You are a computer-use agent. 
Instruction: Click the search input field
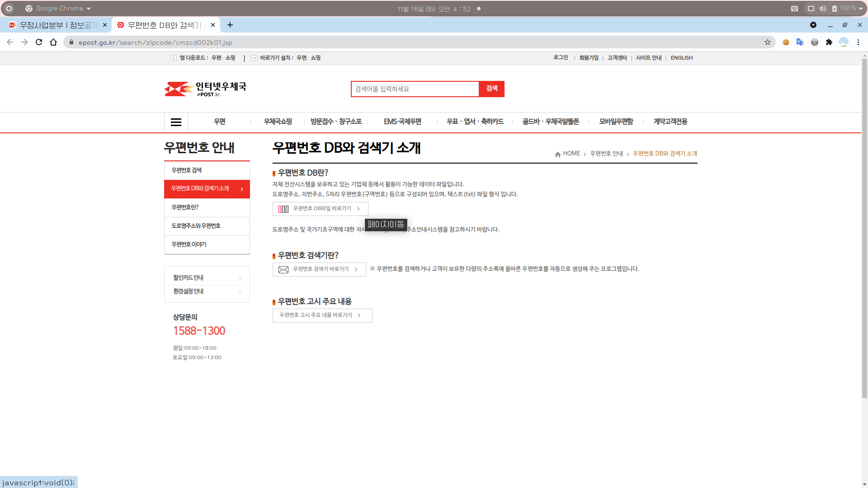coord(415,89)
